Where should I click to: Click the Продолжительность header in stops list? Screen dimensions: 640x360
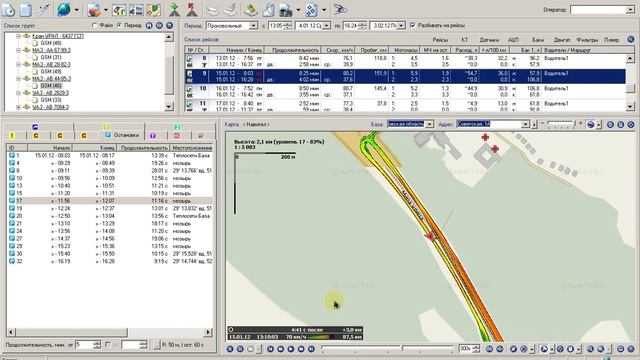coord(144,148)
